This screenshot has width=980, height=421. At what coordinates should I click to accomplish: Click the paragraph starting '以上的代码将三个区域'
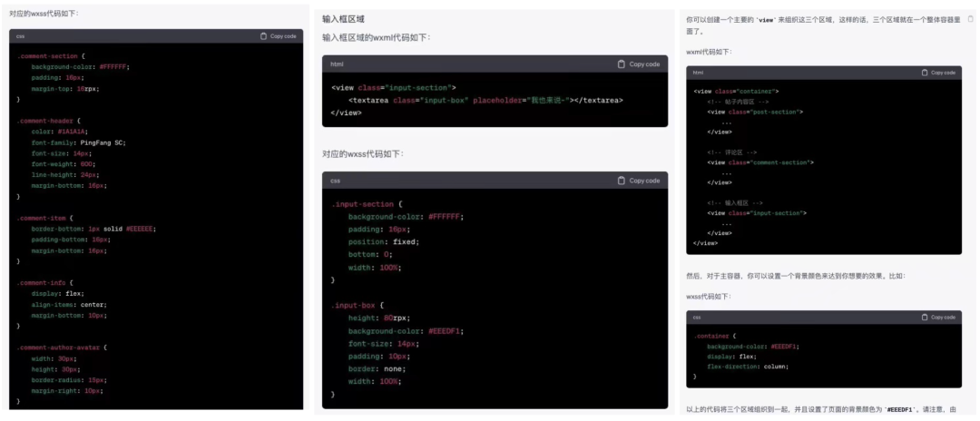[821, 410]
